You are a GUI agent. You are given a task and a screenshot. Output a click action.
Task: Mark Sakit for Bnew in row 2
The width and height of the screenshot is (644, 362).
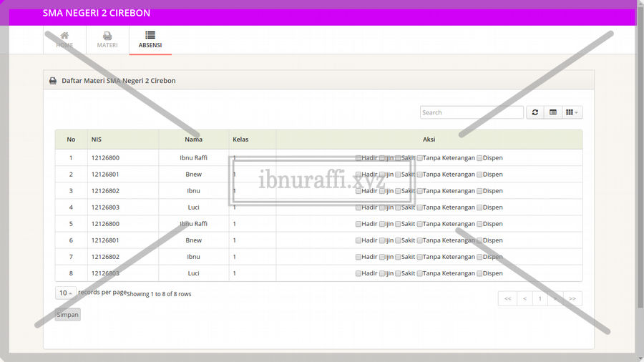[x=399, y=175]
